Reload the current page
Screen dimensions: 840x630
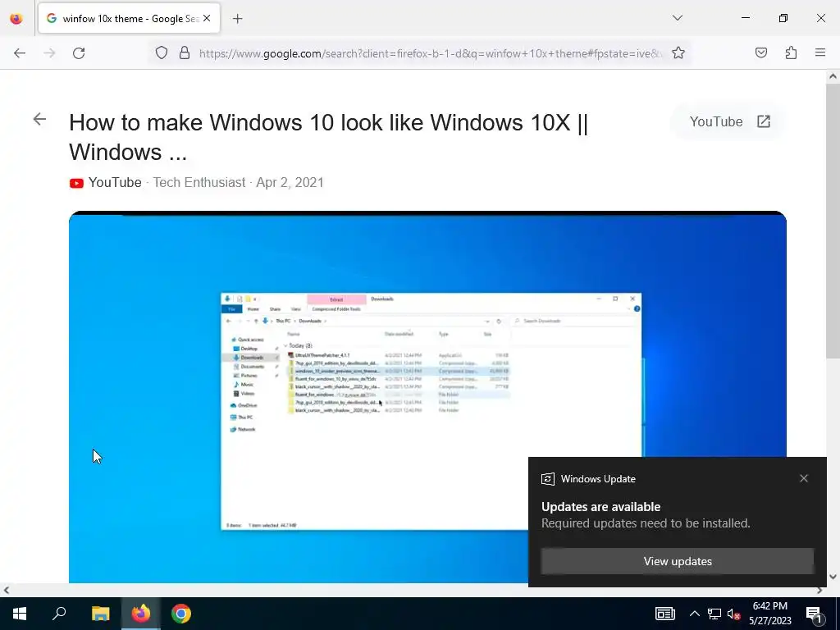pyautogui.click(x=79, y=53)
